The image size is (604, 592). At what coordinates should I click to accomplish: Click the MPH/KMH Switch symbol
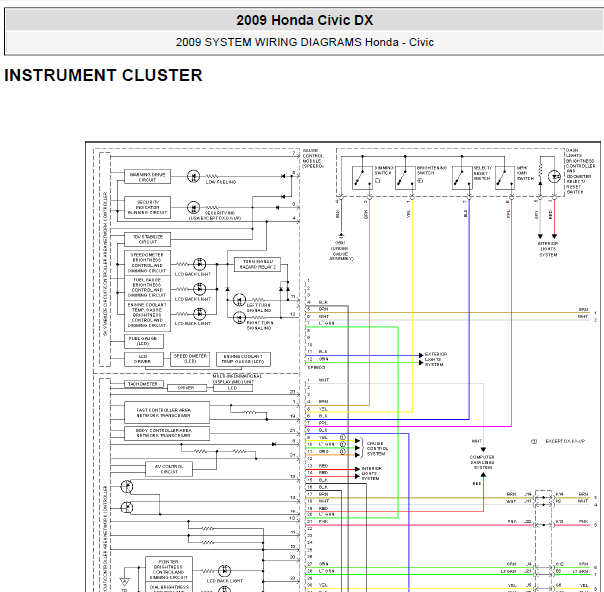(505, 178)
